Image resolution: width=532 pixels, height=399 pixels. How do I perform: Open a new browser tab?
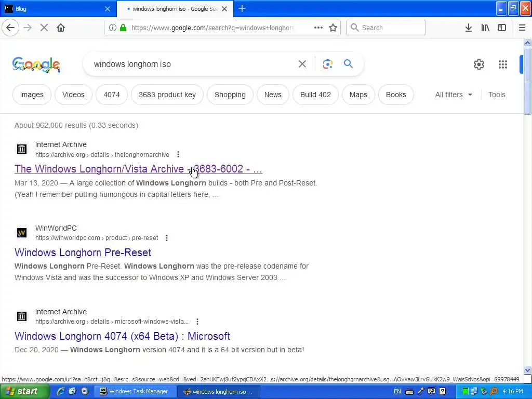coord(242,8)
